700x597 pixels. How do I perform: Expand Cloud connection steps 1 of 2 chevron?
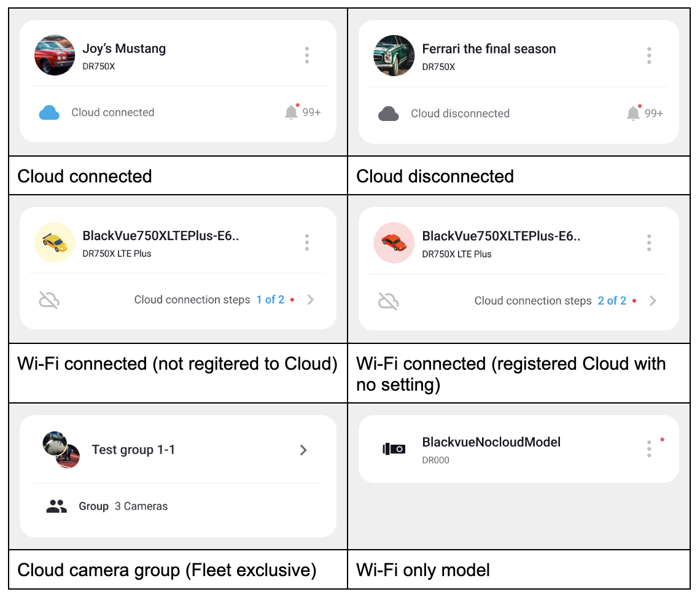(311, 300)
